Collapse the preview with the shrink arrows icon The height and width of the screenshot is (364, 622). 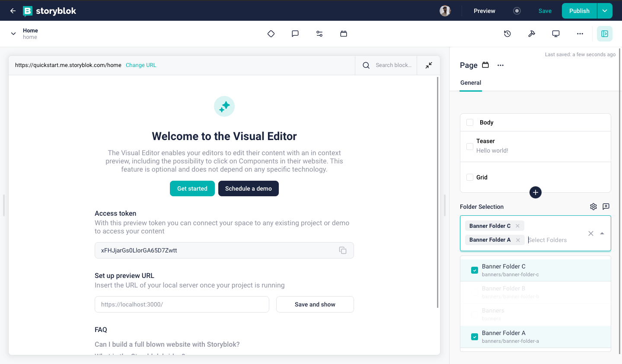(429, 65)
